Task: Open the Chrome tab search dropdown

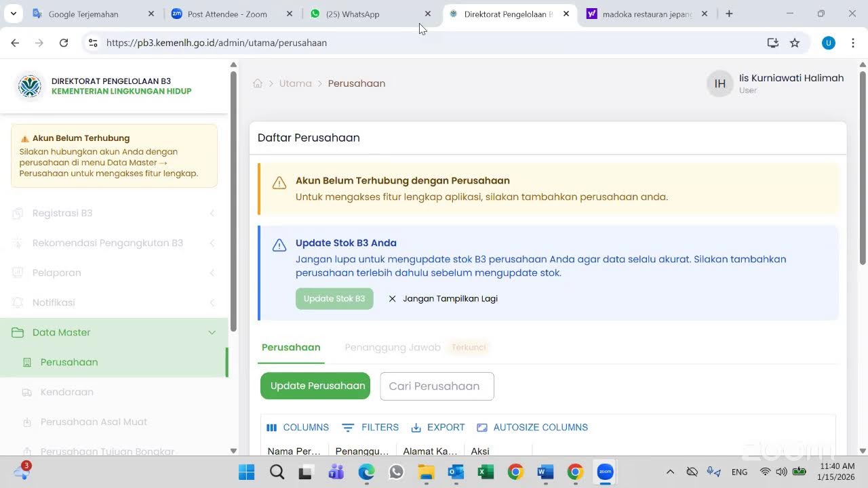Action: tap(13, 14)
